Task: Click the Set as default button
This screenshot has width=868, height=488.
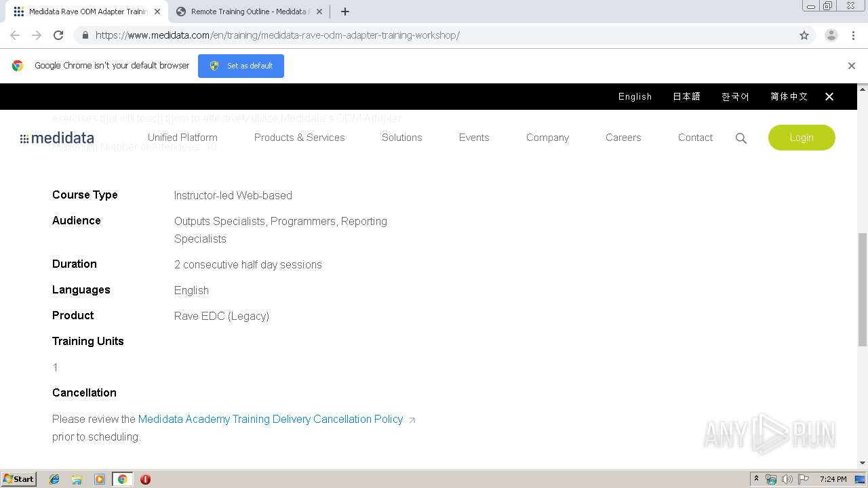Action: (x=241, y=66)
